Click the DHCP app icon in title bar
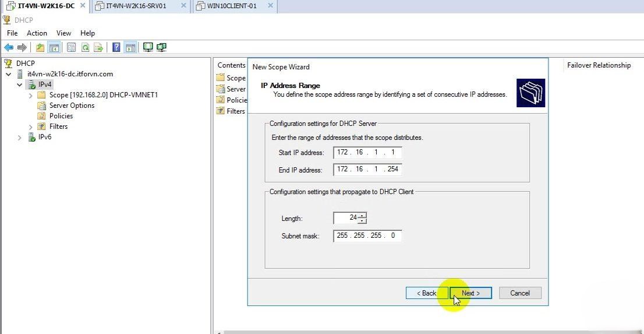Image resolution: width=644 pixels, height=334 pixels. point(6,20)
